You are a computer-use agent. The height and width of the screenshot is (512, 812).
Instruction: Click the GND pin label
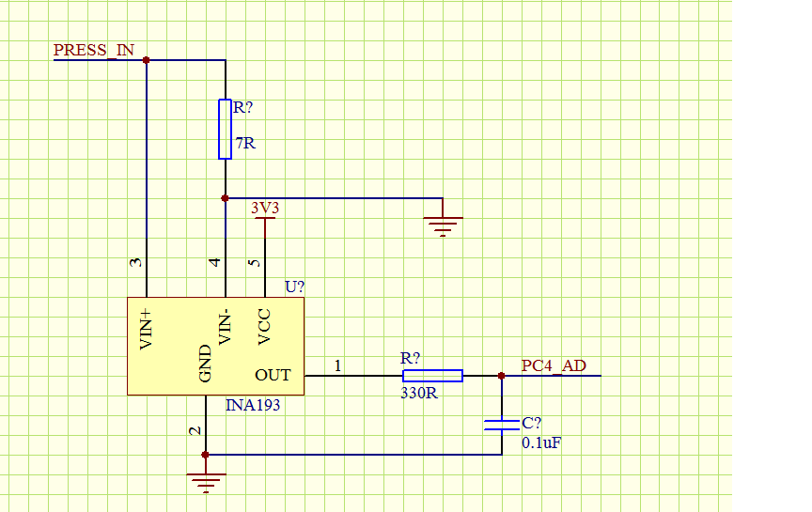[x=205, y=364]
